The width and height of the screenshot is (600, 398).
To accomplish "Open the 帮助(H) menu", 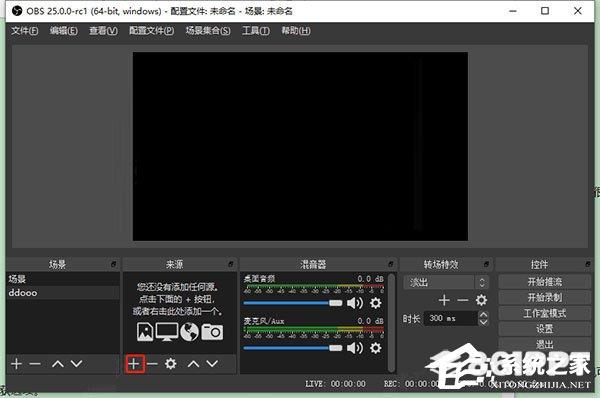I will pyautogui.click(x=296, y=31).
